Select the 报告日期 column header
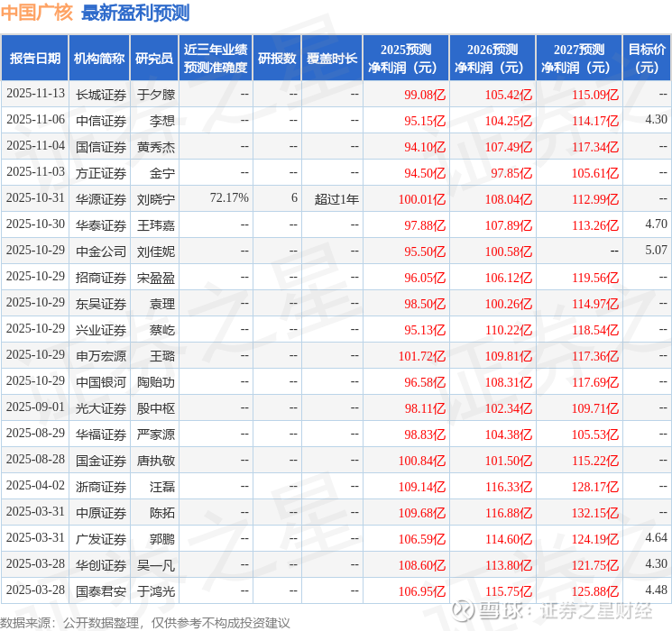Image resolution: width=672 pixels, height=631 pixels. click(34, 59)
